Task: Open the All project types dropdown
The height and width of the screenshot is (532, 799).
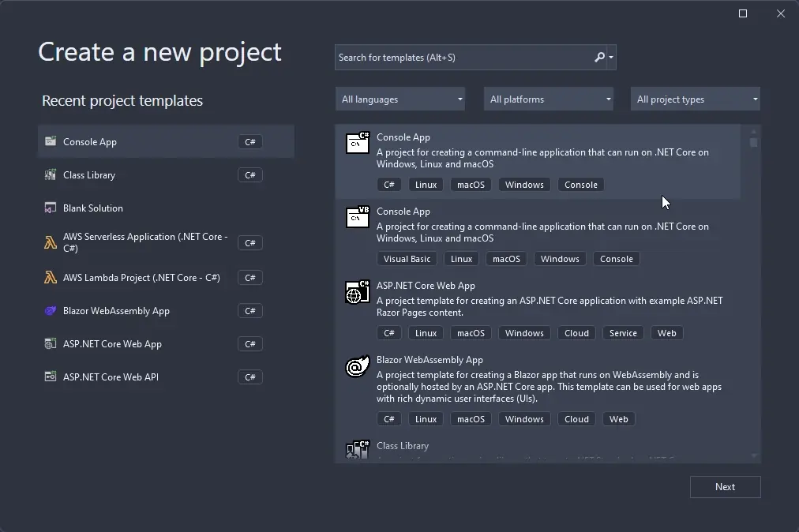Action: [x=695, y=99]
